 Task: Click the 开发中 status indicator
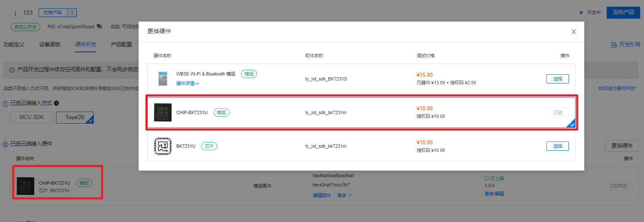tap(591, 12)
